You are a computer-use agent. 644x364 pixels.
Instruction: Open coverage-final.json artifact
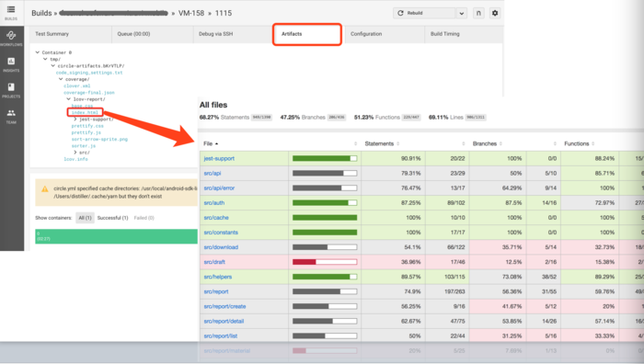point(89,93)
